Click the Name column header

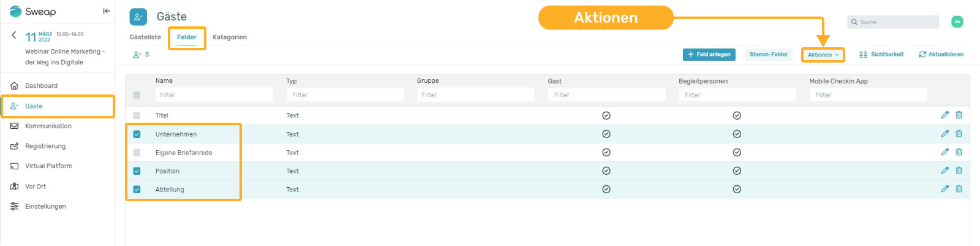164,81
